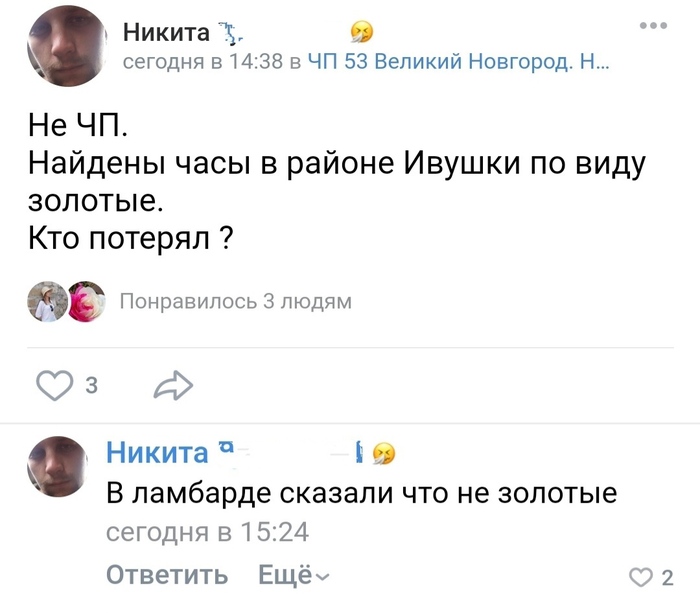Screen dimensions: 700x613
Task: Like the comment about the pawnshop
Action: coord(641,577)
